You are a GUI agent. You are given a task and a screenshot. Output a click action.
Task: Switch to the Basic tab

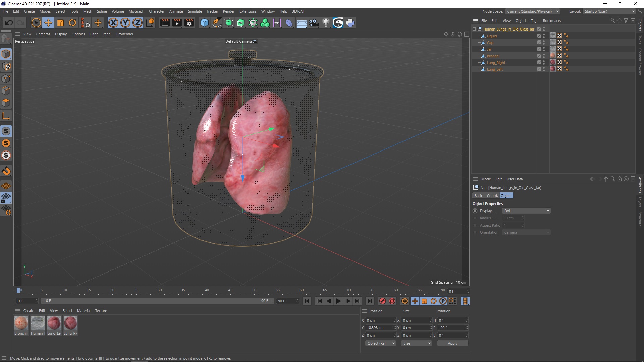click(479, 196)
